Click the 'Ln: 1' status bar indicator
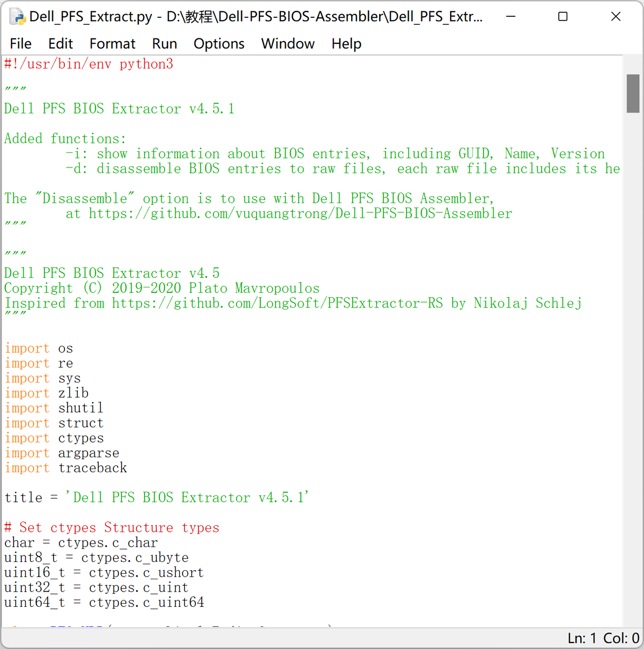The width and height of the screenshot is (644, 649). (x=582, y=638)
